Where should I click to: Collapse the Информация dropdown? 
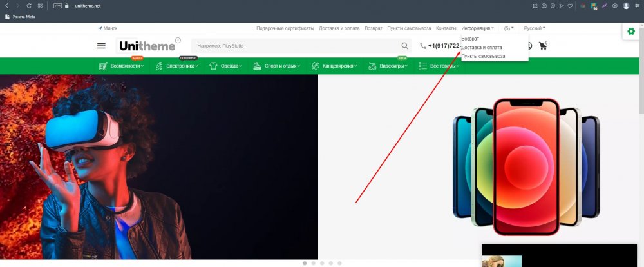[477, 28]
